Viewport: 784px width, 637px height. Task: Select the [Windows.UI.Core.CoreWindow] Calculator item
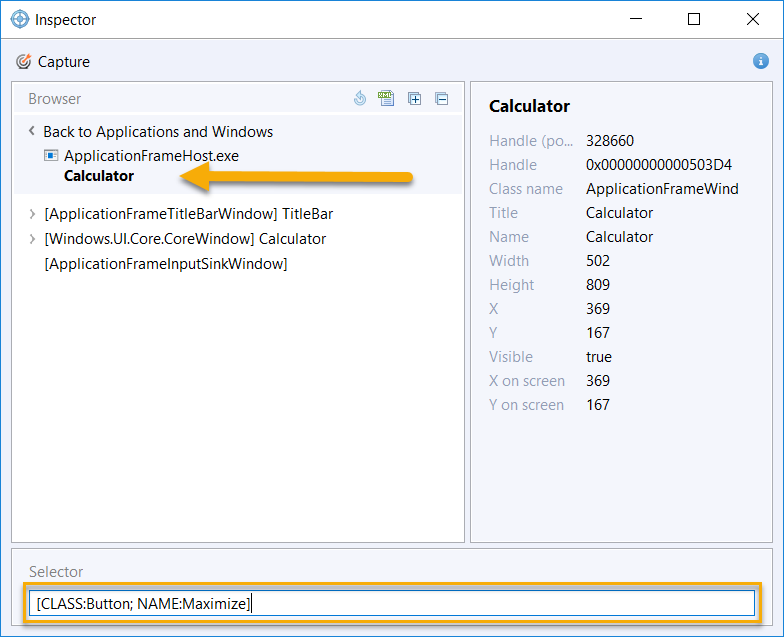(185, 239)
